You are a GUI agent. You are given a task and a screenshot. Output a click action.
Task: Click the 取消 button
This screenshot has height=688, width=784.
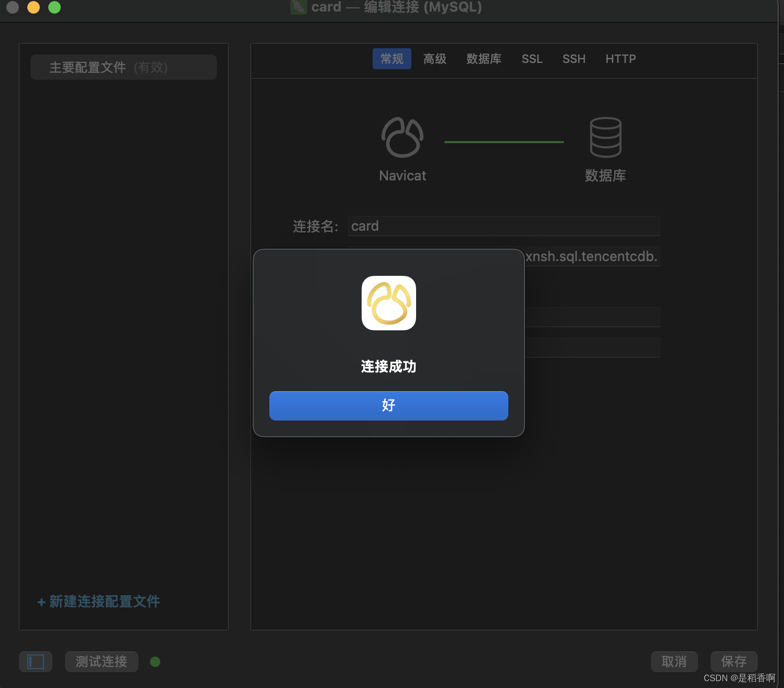674,662
